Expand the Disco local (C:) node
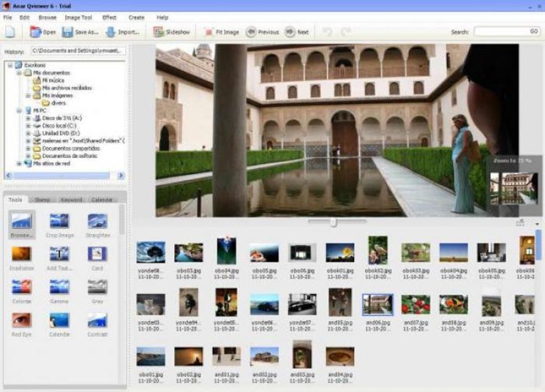The height and width of the screenshot is (392, 545). pos(28,126)
